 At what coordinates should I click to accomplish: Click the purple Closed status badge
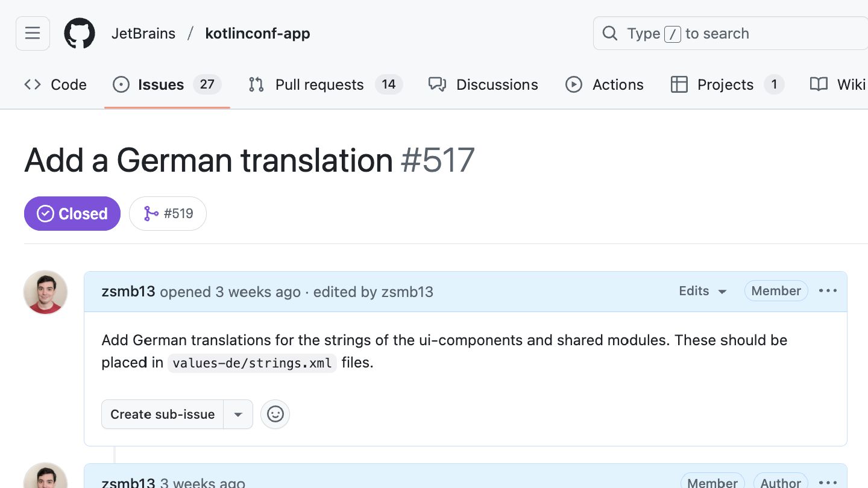pyautogui.click(x=72, y=213)
